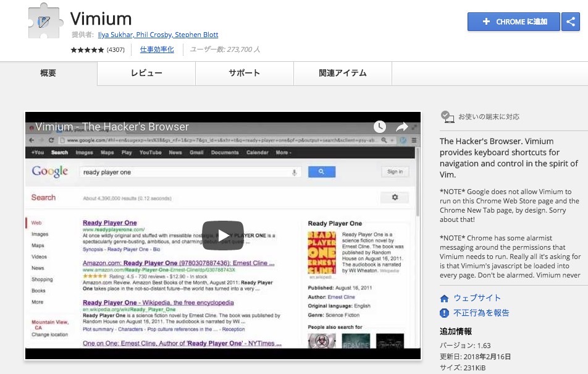This screenshot has height=374, width=588.
Task: Click the Ready Player One book cover thumbnail
Action: click(322, 253)
